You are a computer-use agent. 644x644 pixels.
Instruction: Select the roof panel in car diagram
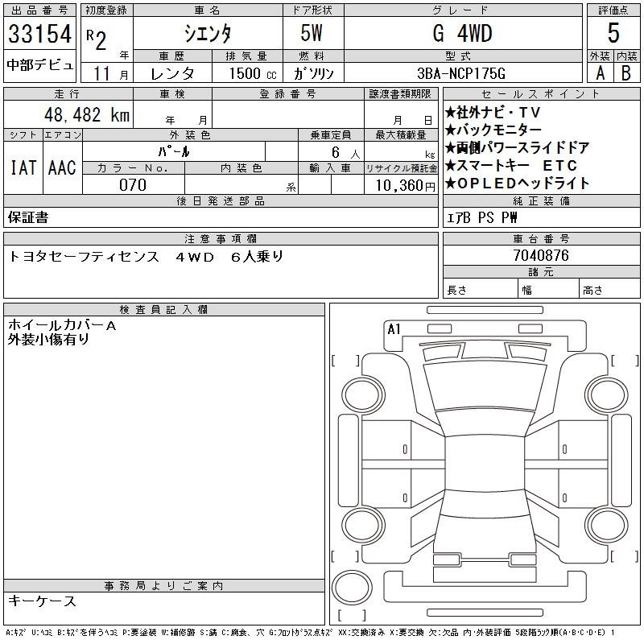(x=485, y=464)
